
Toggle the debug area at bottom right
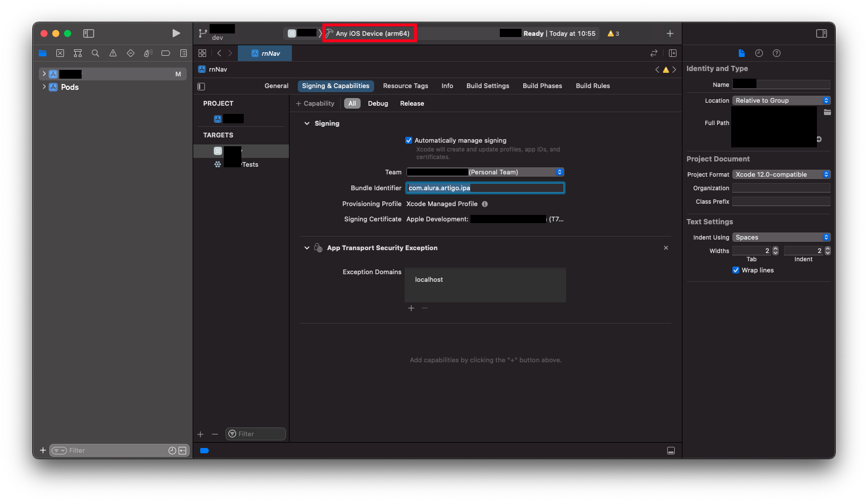(671, 450)
